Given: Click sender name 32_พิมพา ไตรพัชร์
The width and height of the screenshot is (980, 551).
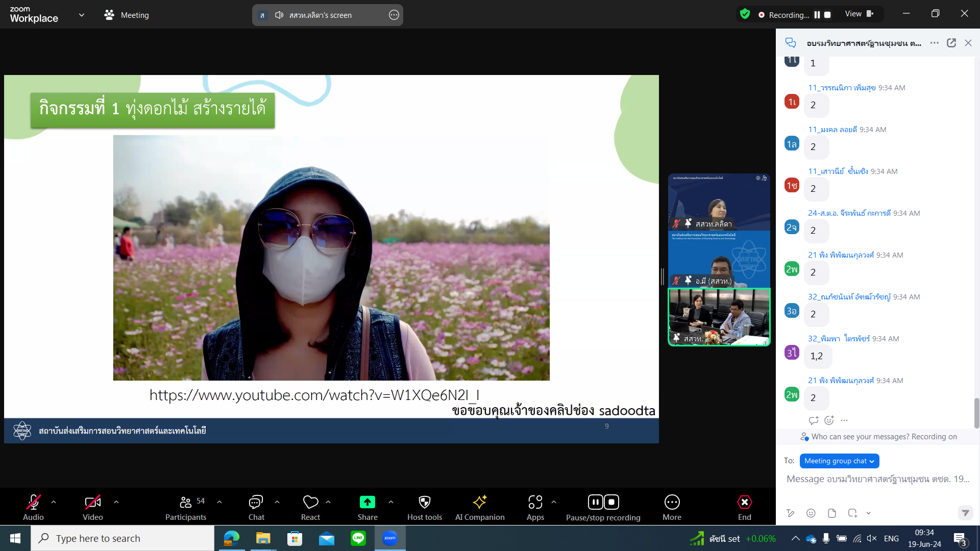Looking at the screenshot, I should point(839,338).
